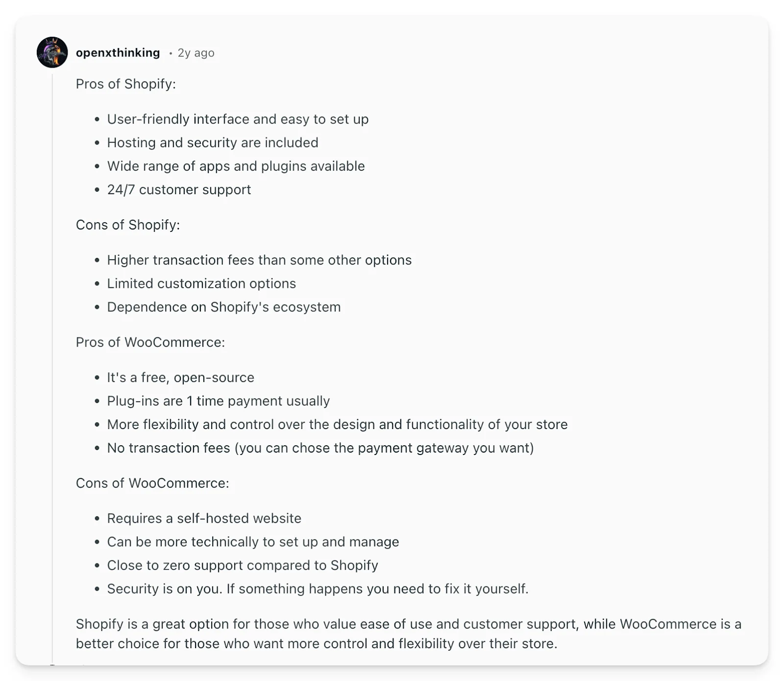
Task: Click the "User-friendly interface" bullet line
Action: coord(238,119)
